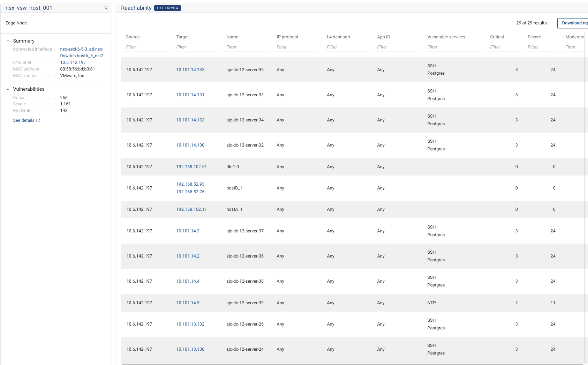The image size is (588, 365).
Task: Select target IP 192.168.52.76
Action: click(x=190, y=192)
